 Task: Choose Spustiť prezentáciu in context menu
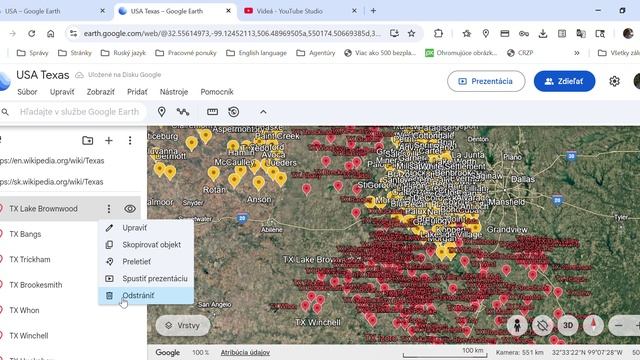pyautogui.click(x=146, y=278)
